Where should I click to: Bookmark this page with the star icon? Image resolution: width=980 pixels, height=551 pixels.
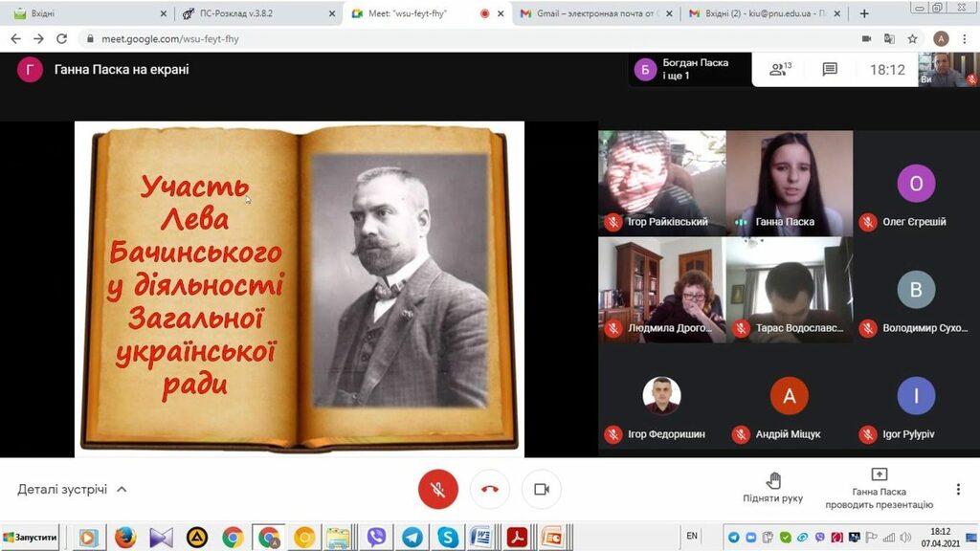point(912,39)
